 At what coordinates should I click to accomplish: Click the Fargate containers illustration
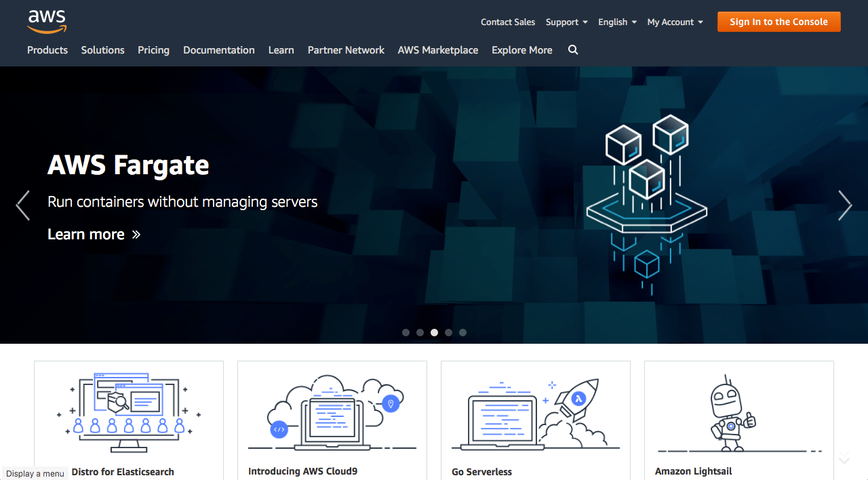click(x=647, y=205)
